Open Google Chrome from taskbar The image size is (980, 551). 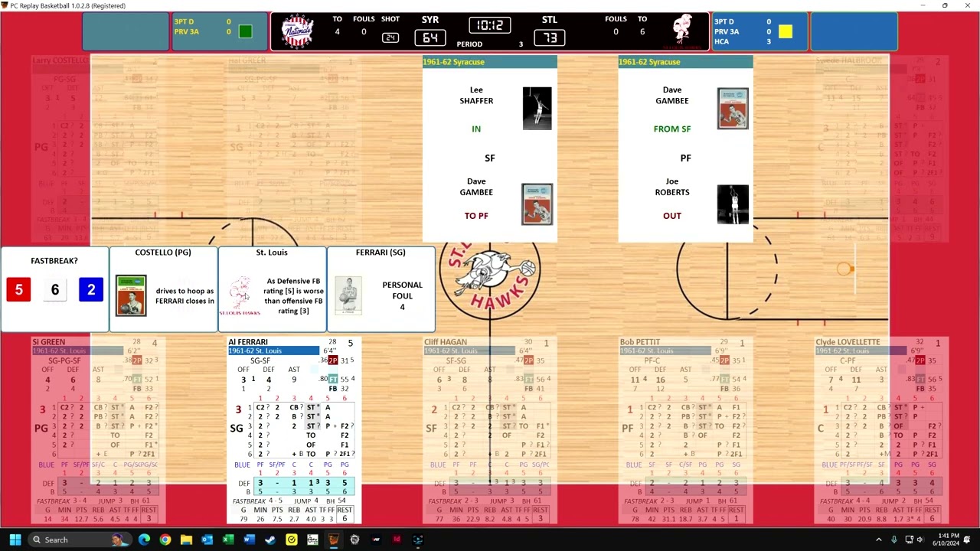(x=165, y=540)
